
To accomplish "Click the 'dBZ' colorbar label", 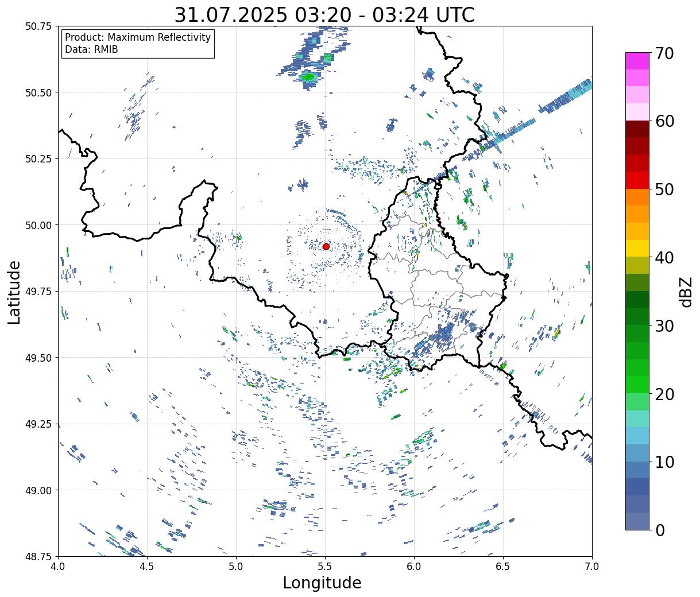I will coord(686,292).
